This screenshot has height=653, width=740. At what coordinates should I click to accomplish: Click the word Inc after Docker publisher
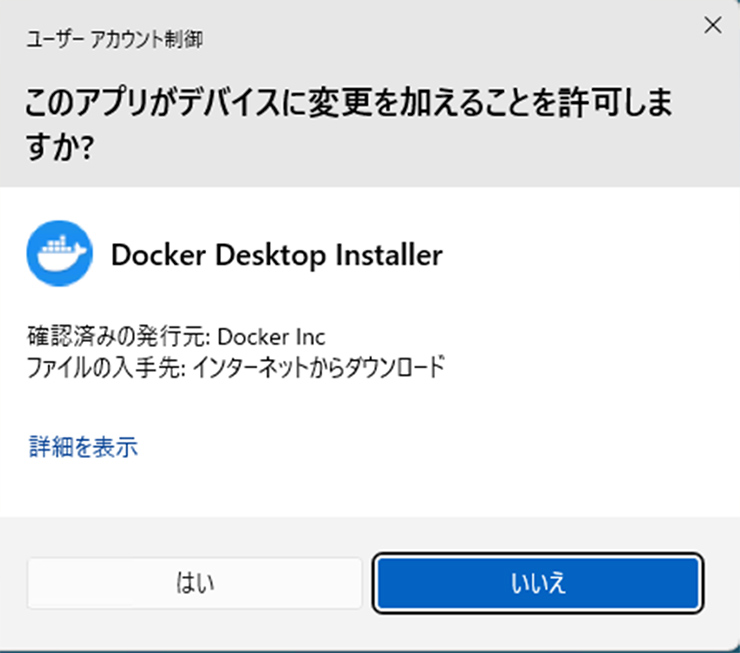tap(310, 336)
